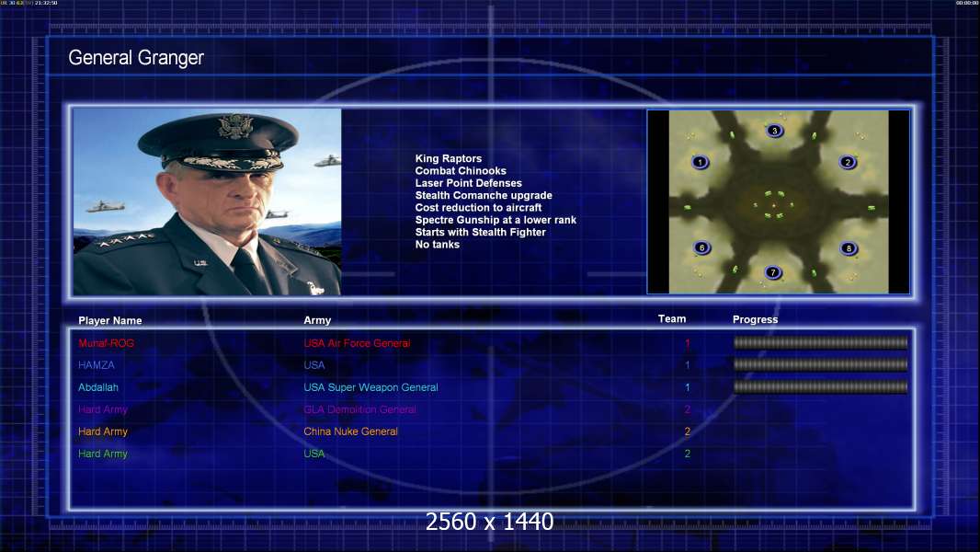Click Abdallah's team number 1

(688, 387)
